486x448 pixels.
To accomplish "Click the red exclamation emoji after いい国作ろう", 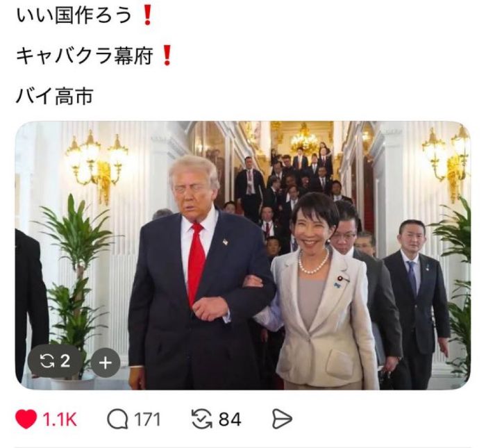I will [x=147, y=16].
